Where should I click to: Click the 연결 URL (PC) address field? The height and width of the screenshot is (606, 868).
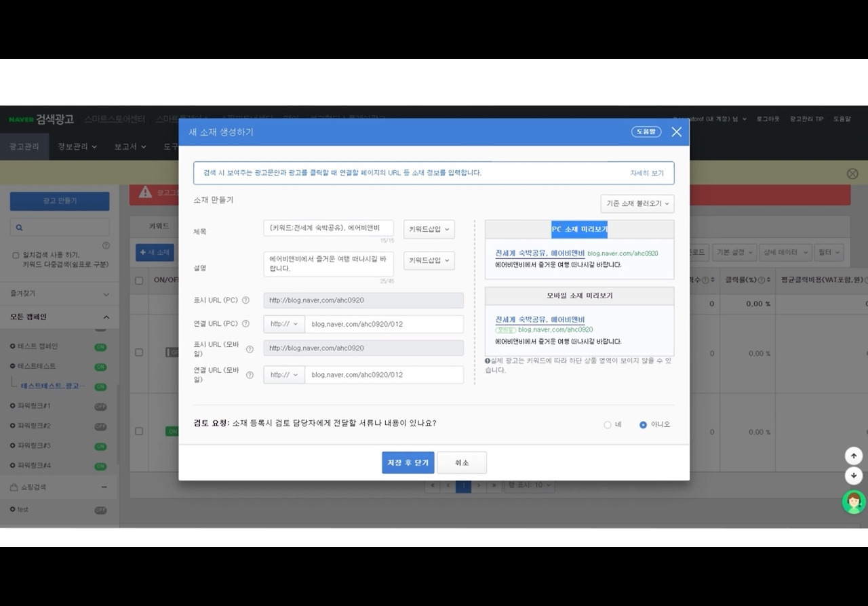coord(384,324)
